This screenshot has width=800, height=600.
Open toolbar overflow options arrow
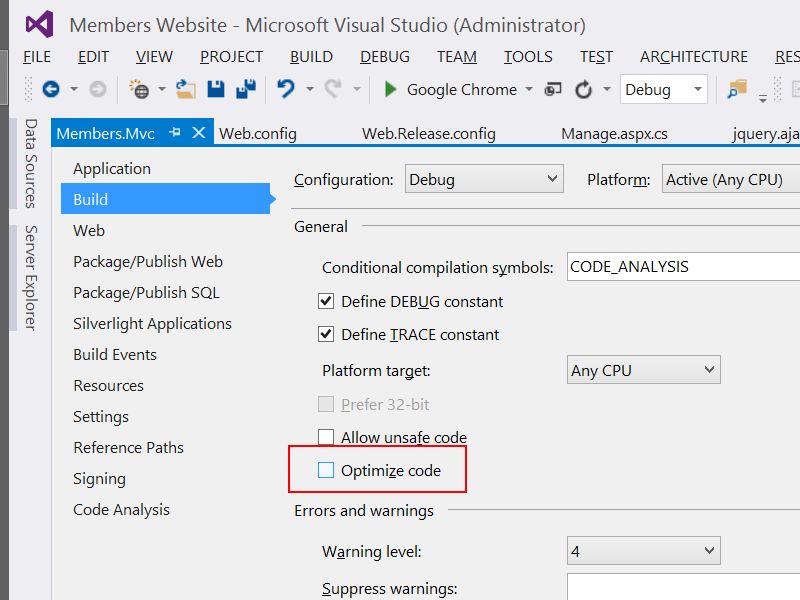point(763,98)
